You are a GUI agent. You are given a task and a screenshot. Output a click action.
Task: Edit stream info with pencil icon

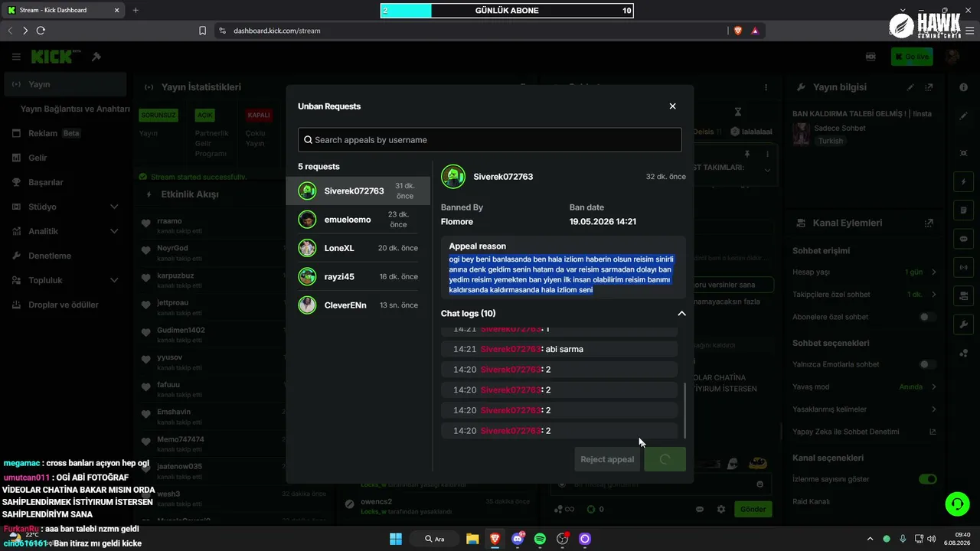point(911,87)
